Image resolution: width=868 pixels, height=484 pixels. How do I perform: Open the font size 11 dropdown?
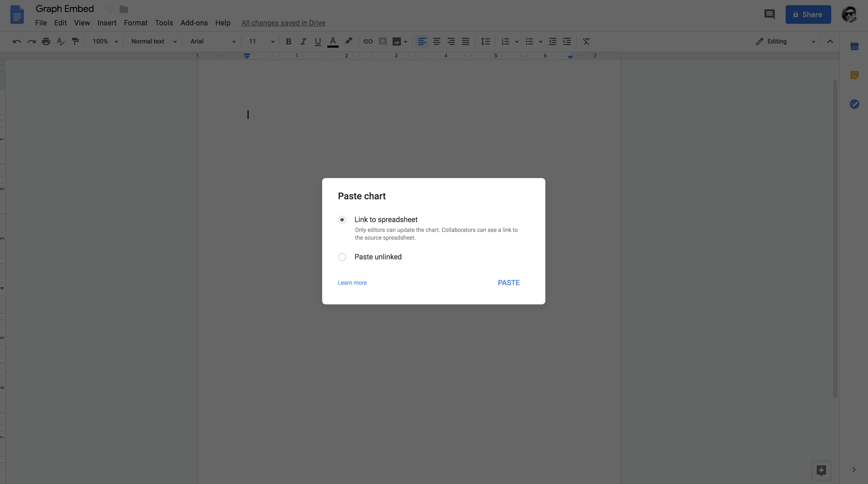point(262,41)
